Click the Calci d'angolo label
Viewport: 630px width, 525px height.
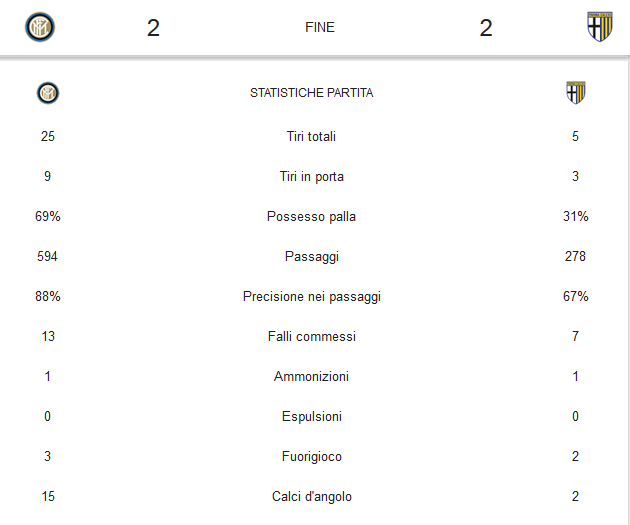(312, 496)
